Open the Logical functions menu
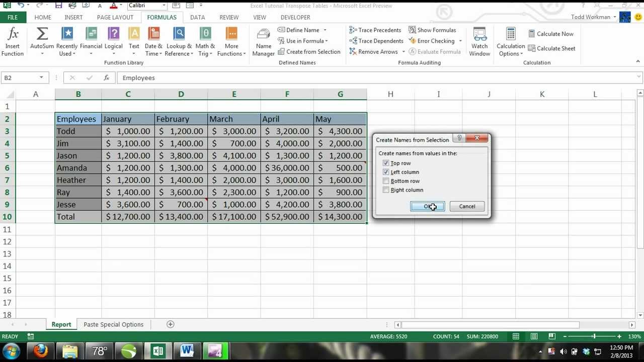644x362 pixels. [114, 42]
